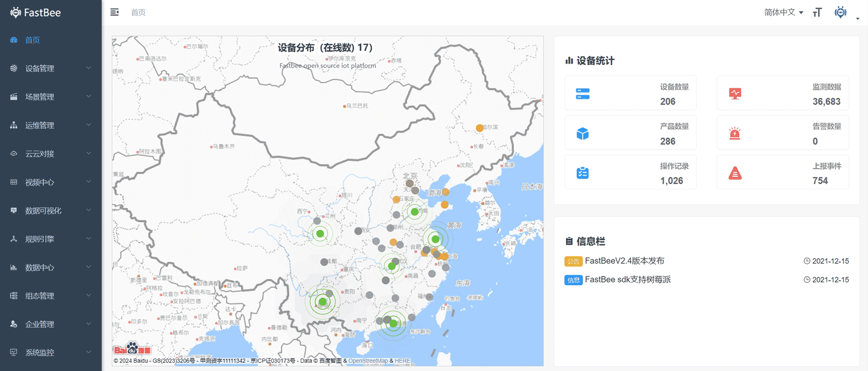Click the 产品数量 cube icon

(x=583, y=133)
